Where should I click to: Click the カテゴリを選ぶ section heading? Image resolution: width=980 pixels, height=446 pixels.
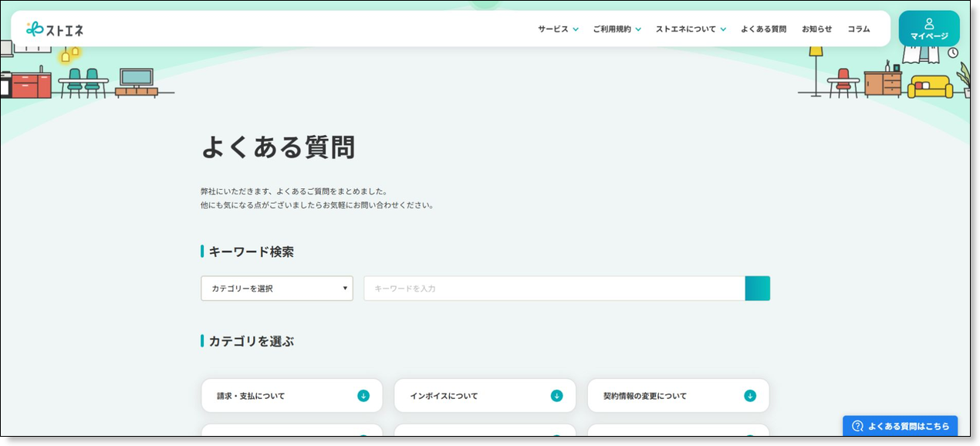point(251,341)
